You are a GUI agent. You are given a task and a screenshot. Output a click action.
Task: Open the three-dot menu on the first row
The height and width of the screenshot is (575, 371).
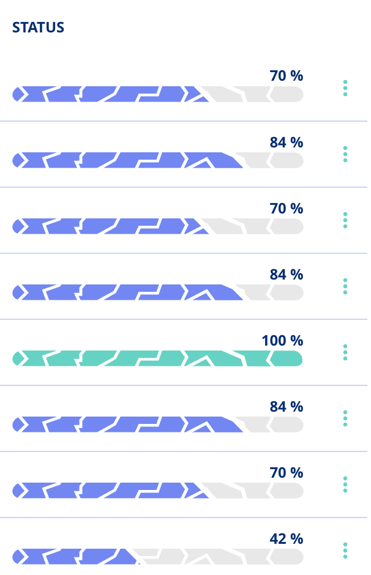pyautogui.click(x=345, y=88)
